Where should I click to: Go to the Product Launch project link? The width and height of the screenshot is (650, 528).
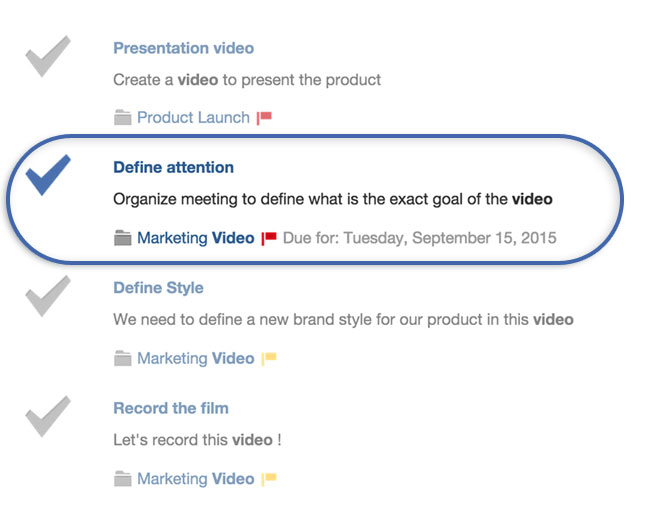[x=193, y=118]
